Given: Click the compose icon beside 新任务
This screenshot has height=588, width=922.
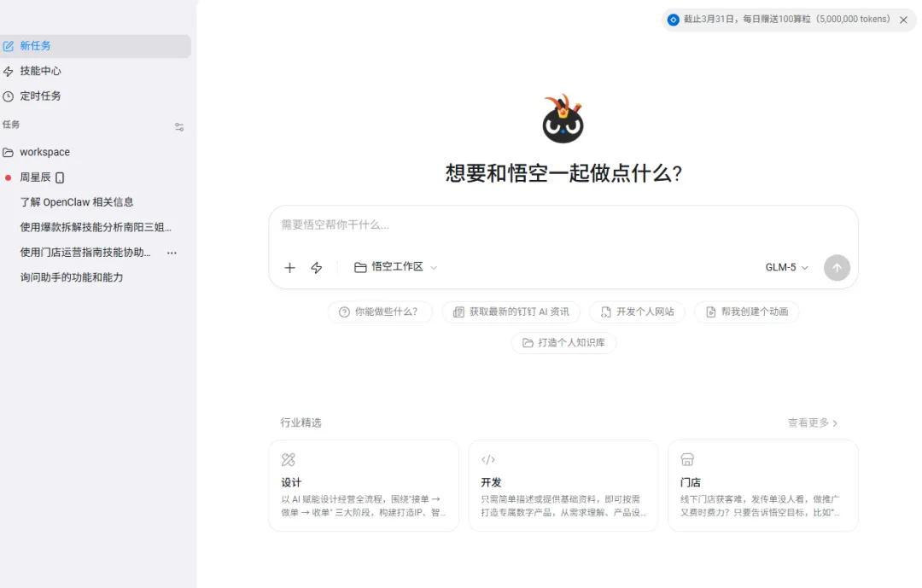Looking at the screenshot, I should pos(9,46).
